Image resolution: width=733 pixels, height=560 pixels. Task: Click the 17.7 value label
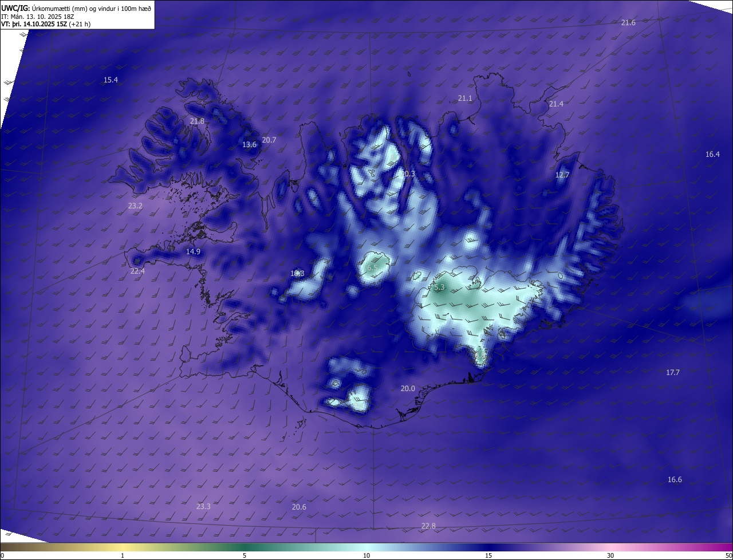672,373
